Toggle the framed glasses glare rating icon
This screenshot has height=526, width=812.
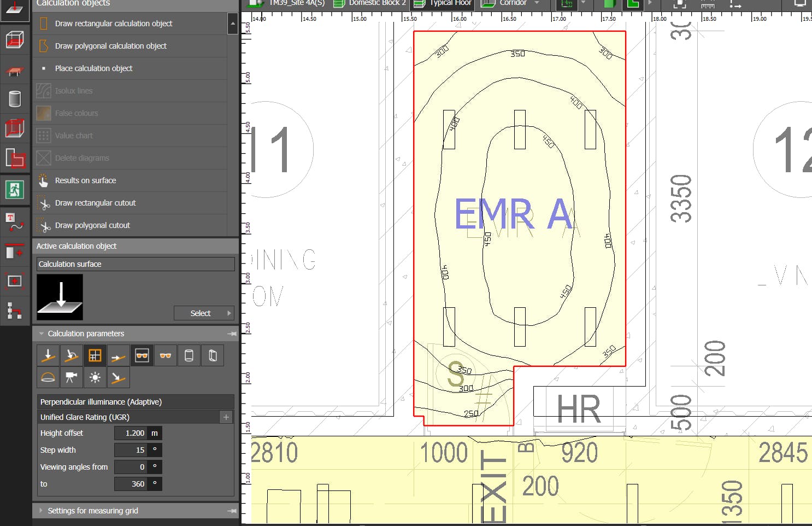pos(142,356)
